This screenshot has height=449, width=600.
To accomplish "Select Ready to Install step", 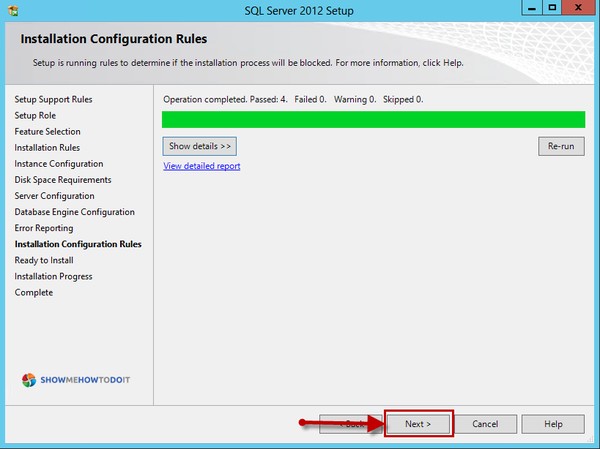I will [44, 260].
